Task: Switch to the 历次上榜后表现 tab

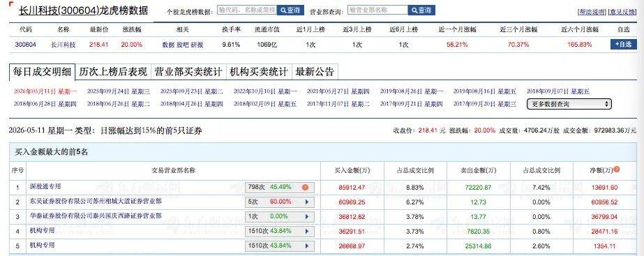Action: click(x=113, y=72)
